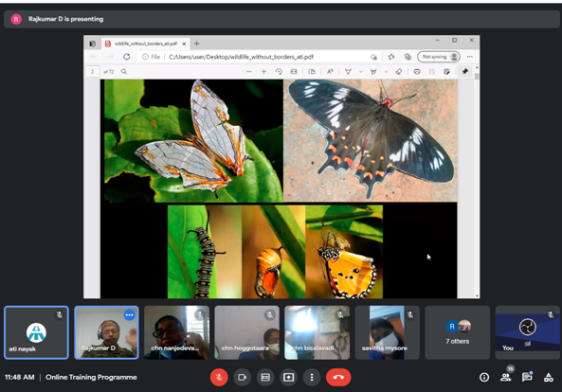Select the chn bisalavadi participant tile
The width and height of the screenshot is (562, 392).
click(x=317, y=332)
